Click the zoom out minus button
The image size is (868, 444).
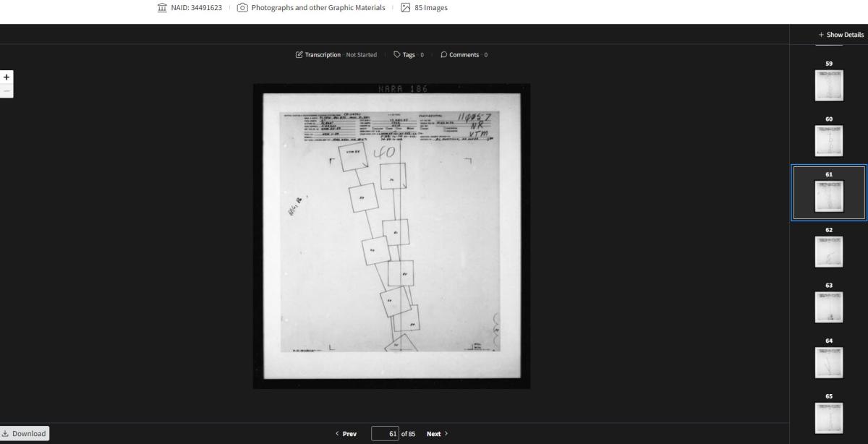coord(7,91)
